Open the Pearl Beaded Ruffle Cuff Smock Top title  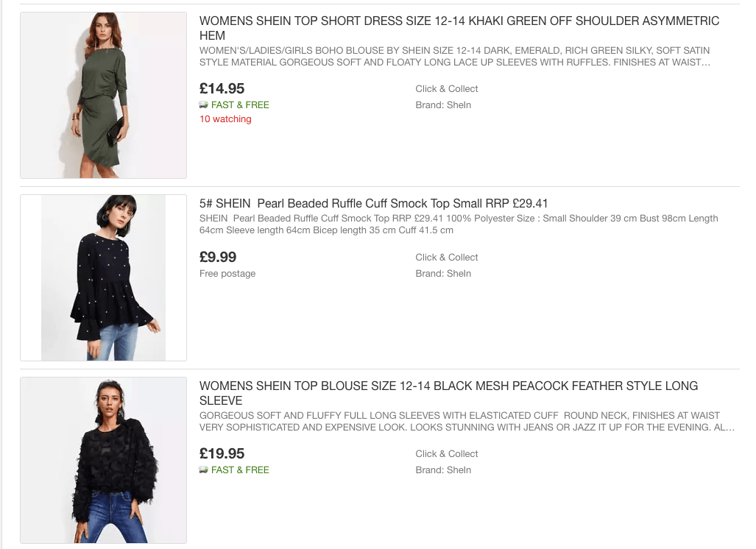pos(373,203)
